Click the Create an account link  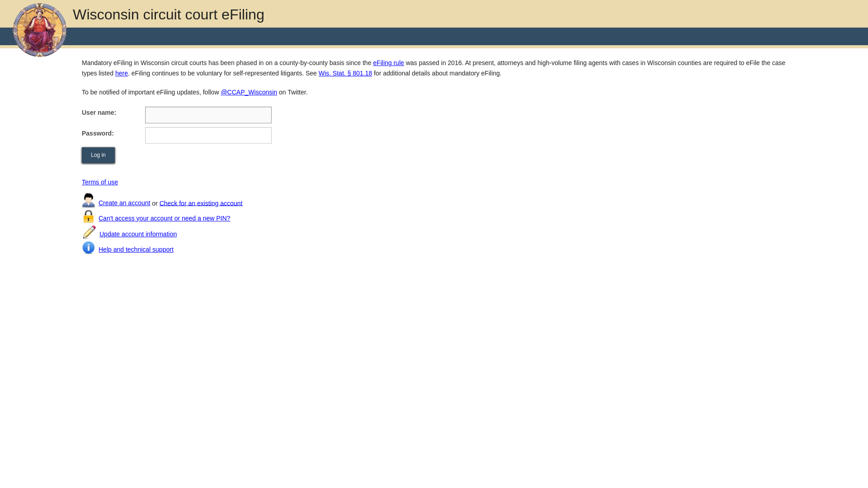124,202
